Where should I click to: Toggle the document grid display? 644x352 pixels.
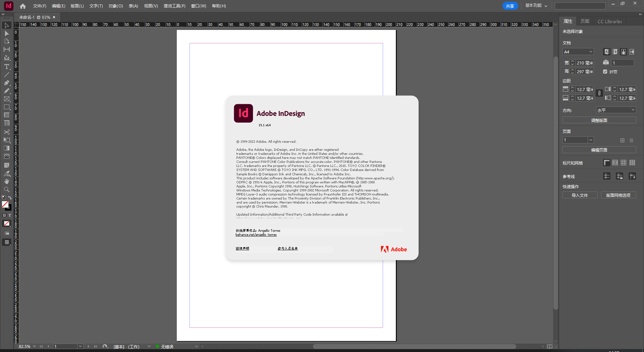click(x=624, y=163)
